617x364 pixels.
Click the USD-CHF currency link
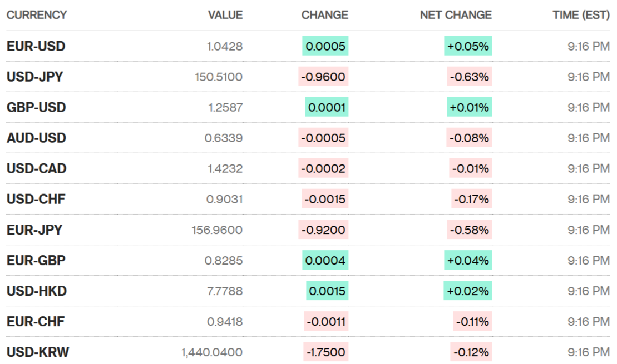pos(36,199)
